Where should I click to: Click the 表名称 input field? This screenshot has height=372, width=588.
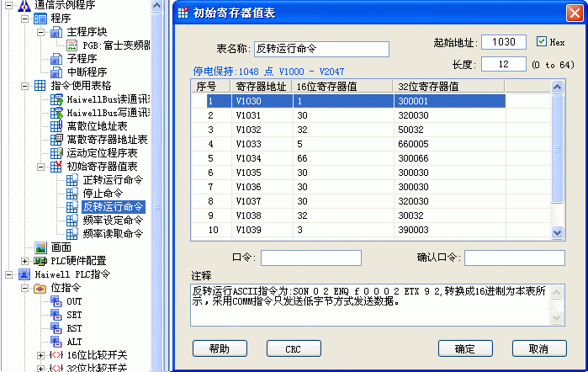[321, 49]
